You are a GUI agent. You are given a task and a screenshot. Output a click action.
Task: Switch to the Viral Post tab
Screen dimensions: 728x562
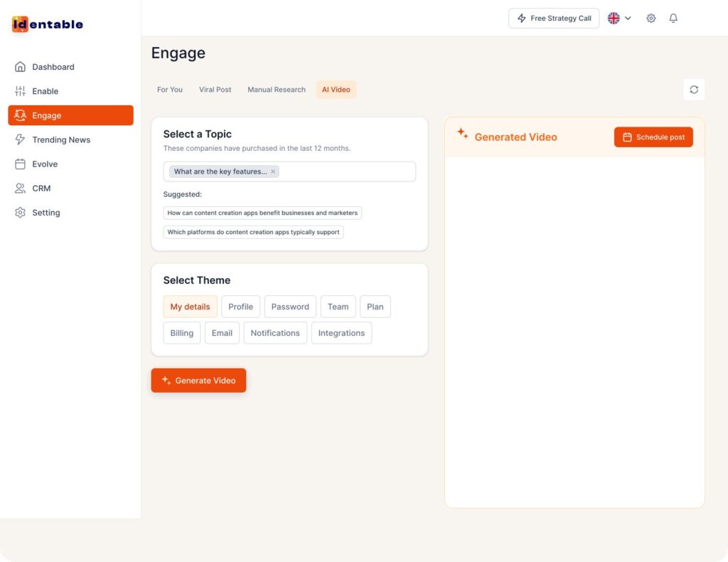pos(215,89)
